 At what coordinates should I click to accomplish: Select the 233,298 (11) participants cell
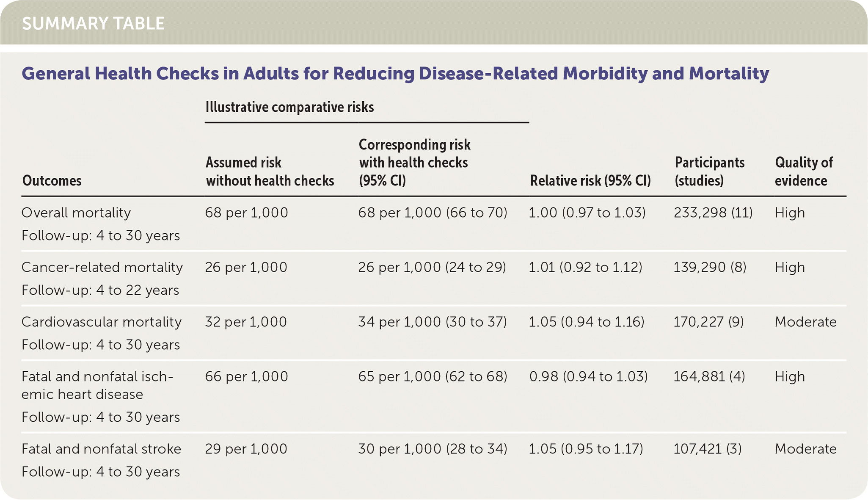click(x=713, y=213)
